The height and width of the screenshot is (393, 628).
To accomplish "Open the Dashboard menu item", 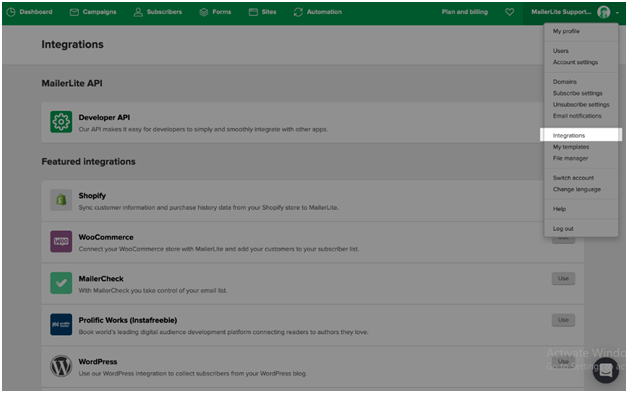I will click(36, 12).
